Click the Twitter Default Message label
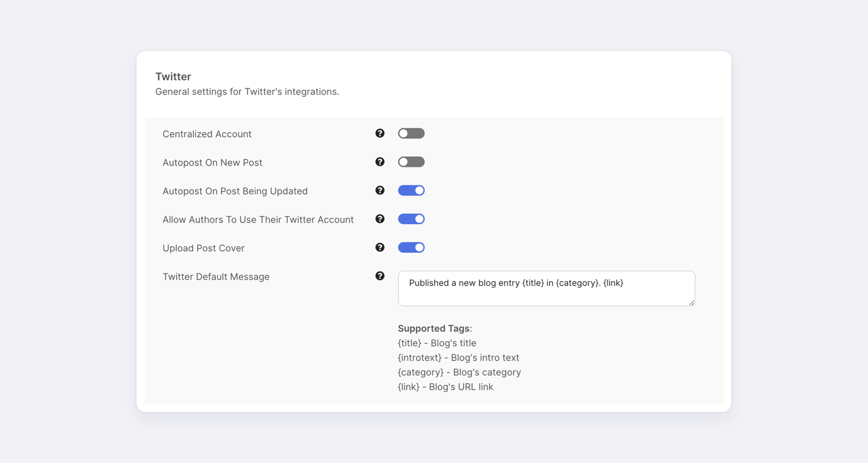This screenshot has width=868, height=463. coord(216,277)
